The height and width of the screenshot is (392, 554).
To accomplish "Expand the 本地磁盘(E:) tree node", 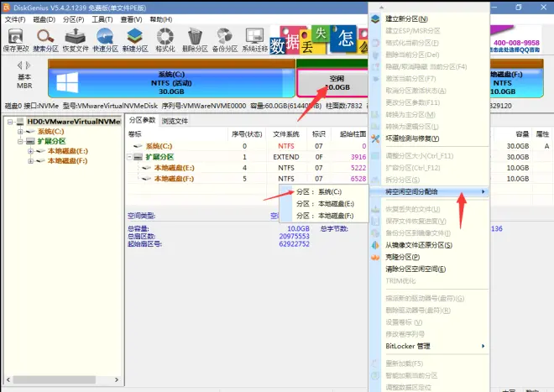I will (31, 151).
